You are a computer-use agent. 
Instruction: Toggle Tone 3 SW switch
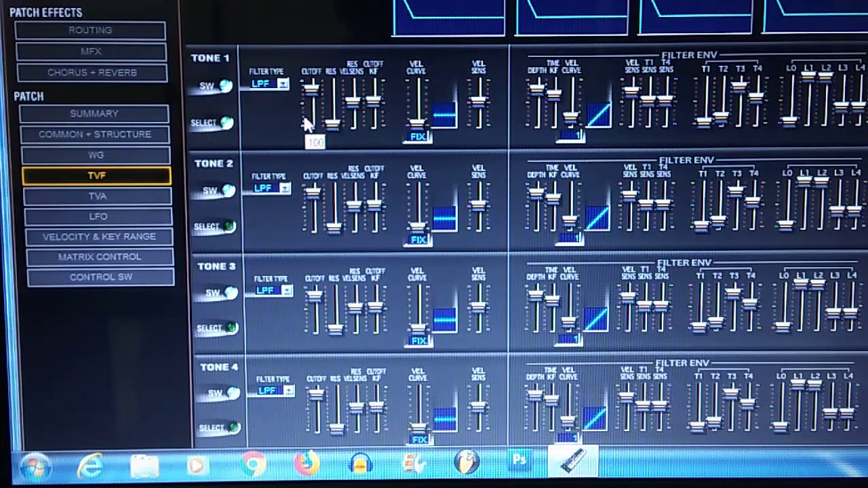pyautogui.click(x=231, y=293)
